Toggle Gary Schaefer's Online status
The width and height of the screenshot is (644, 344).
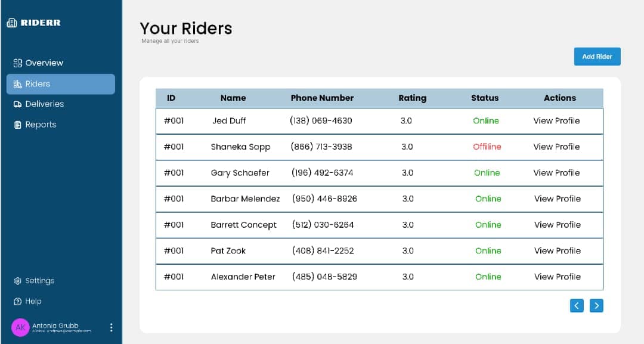point(485,173)
